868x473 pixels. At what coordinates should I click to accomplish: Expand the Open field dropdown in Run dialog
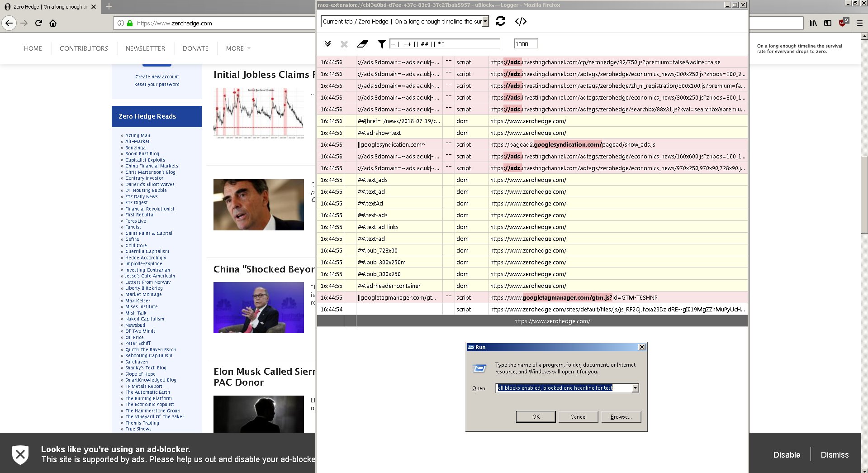pyautogui.click(x=635, y=388)
